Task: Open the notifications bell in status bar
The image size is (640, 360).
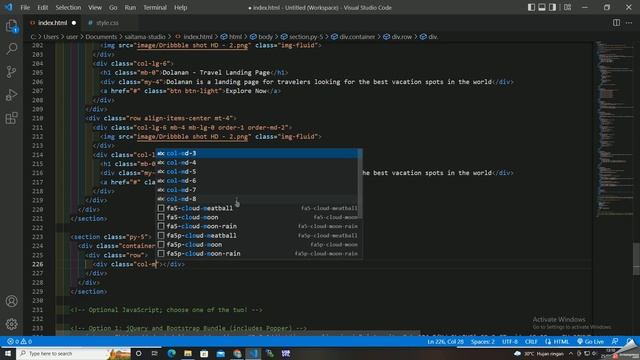Action: tap(630, 341)
